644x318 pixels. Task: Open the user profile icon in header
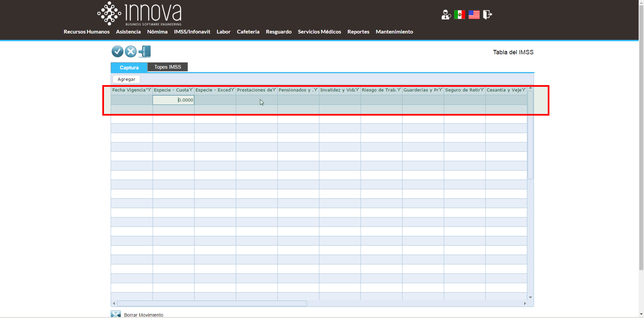446,15
